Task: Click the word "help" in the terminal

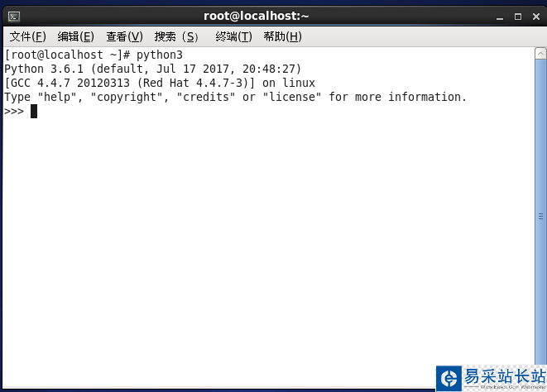Action: (x=57, y=97)
